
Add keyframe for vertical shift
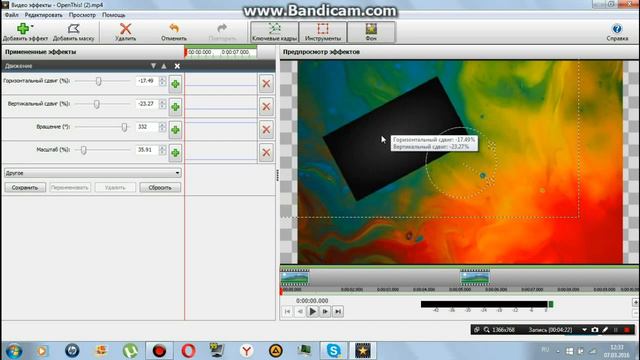pos(175,107)
